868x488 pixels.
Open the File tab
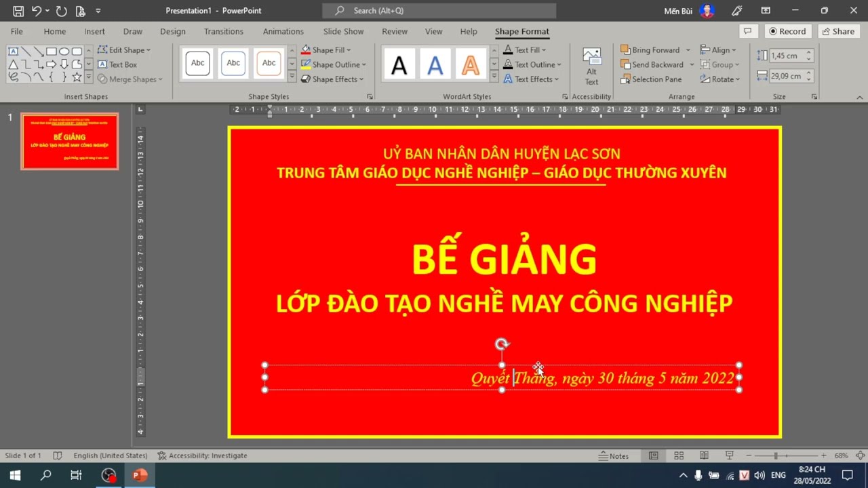point(17,31)
